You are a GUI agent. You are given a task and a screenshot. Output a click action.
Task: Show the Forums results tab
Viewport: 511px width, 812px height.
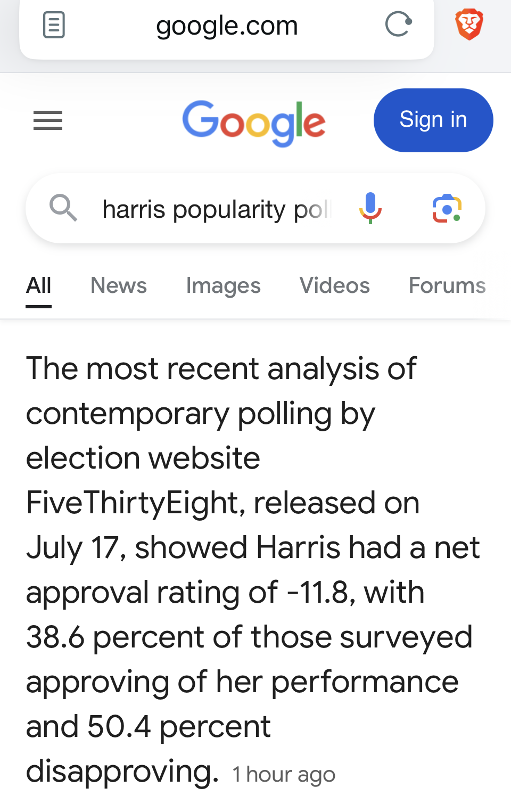click(x=447, y=286)
